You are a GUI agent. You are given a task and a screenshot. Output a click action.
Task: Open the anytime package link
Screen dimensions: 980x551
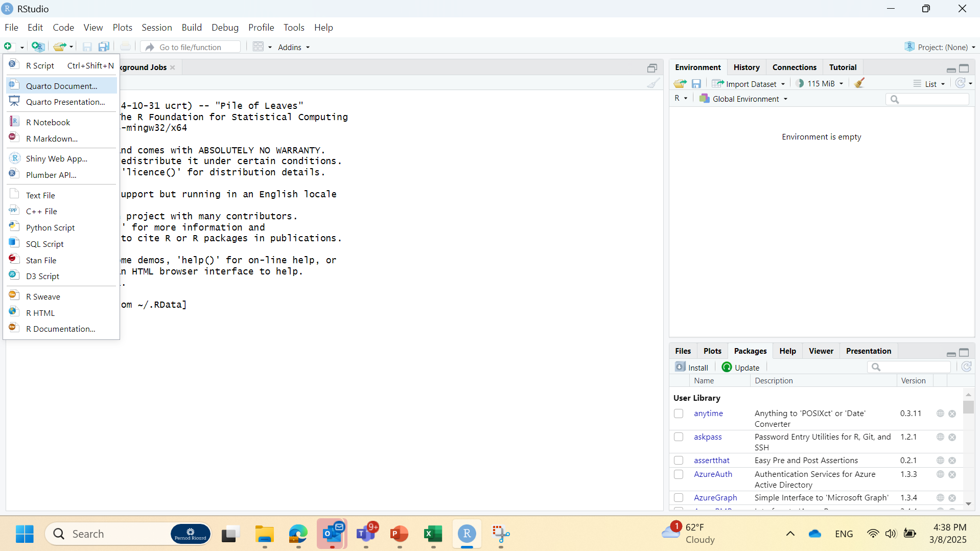[x=708, y=414]
